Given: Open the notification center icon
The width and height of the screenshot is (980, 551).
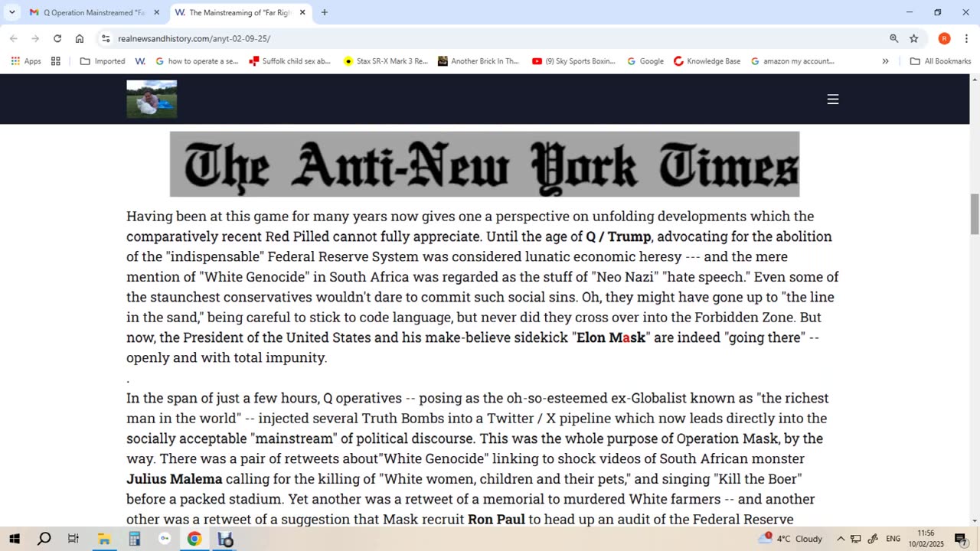Looking at the screenshot, I should [961, 539].
